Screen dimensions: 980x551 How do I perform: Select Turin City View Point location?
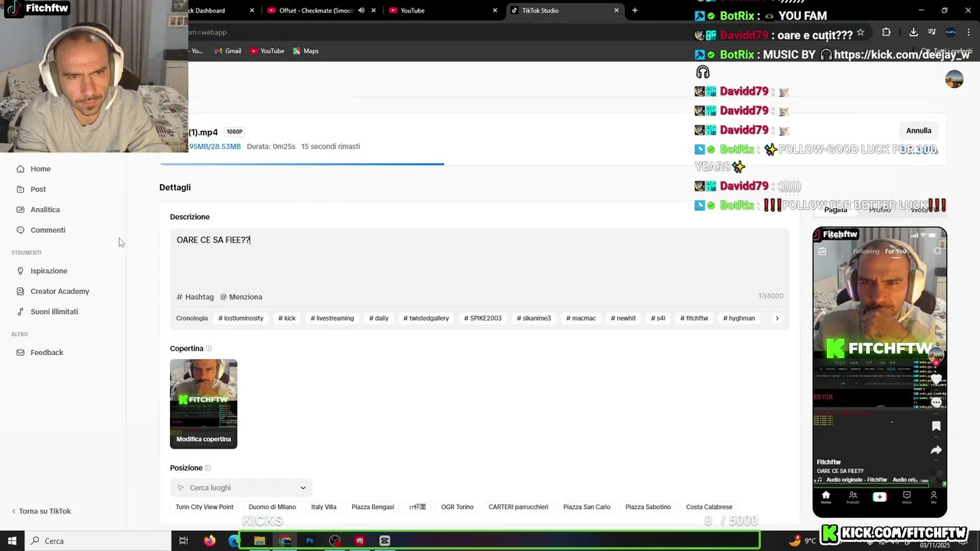(204, 507)
